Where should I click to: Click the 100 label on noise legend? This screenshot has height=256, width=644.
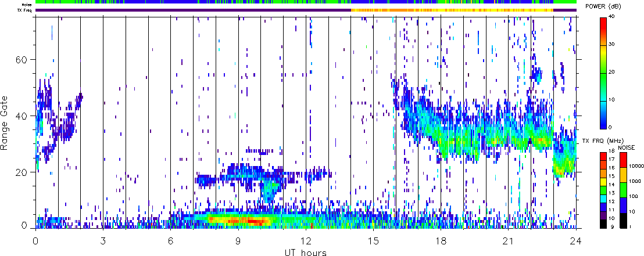tap(634, 197)
